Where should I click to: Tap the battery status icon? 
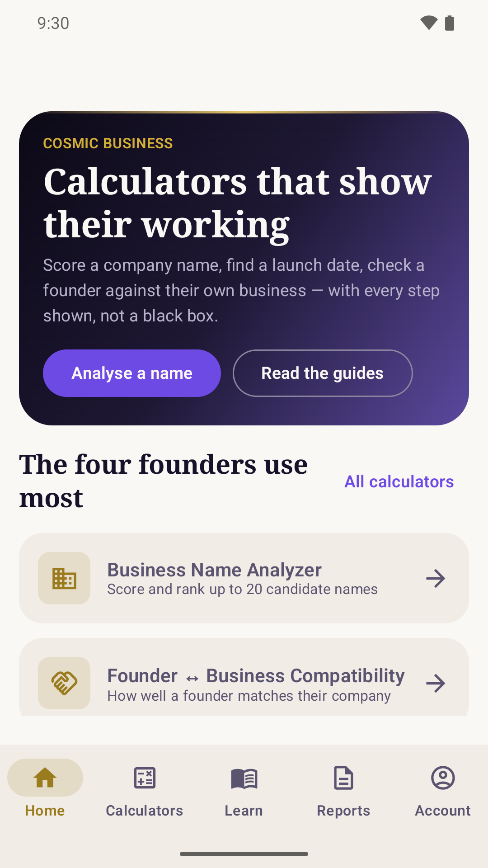[x=450, y=23]
